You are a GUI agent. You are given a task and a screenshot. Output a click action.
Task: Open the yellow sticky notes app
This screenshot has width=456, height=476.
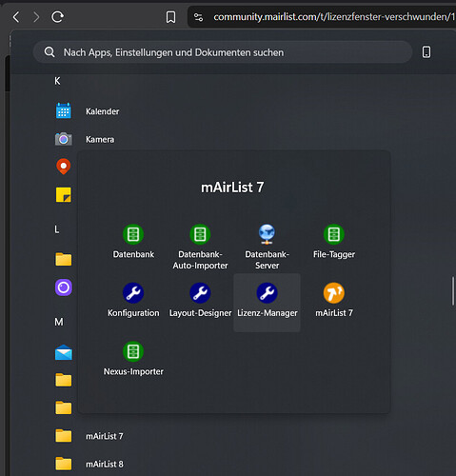64,194
